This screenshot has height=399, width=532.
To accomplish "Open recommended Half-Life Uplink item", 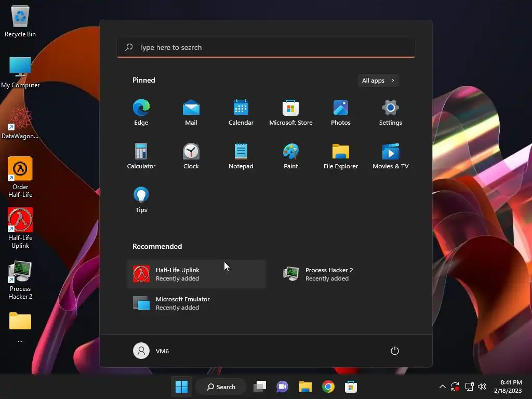I will (196, 274).
